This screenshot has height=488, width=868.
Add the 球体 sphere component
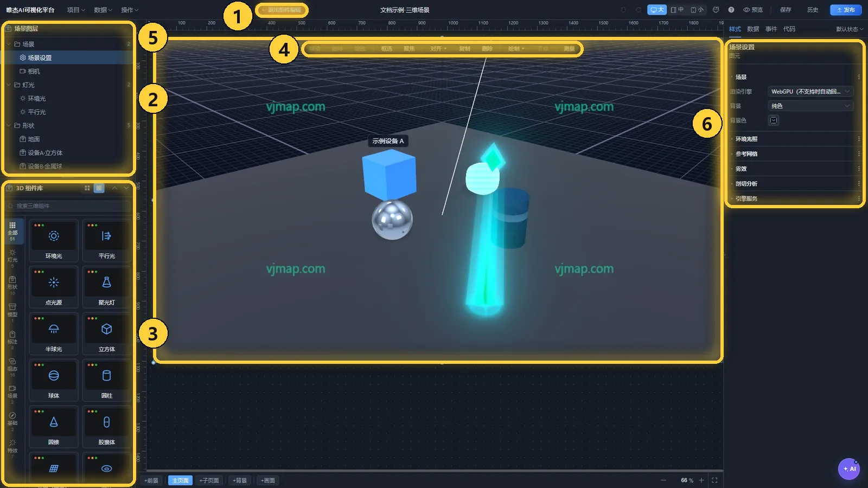(54, 381)
